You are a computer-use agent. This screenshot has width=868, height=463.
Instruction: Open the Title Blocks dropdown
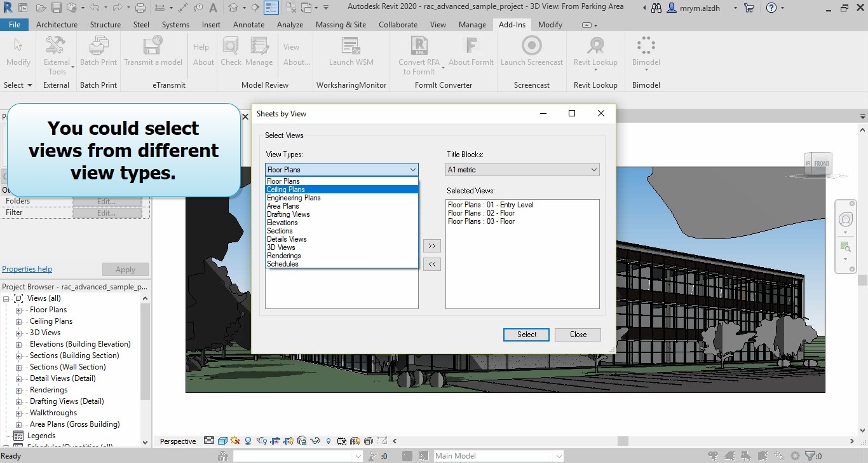(x=522, y=170)
